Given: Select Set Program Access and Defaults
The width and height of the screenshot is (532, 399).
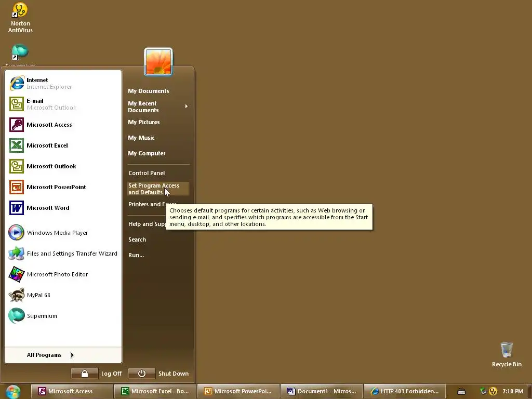Looking at the screenshot, I should point(158,189).
